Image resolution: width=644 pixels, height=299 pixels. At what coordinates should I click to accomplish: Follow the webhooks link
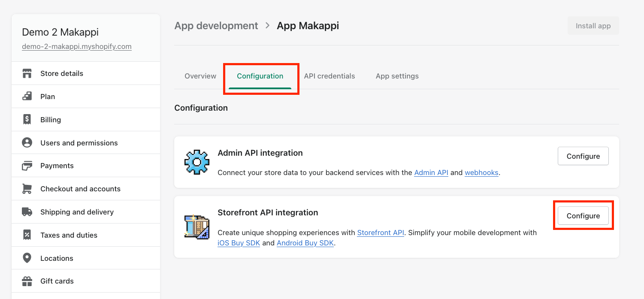click(481, 172)
